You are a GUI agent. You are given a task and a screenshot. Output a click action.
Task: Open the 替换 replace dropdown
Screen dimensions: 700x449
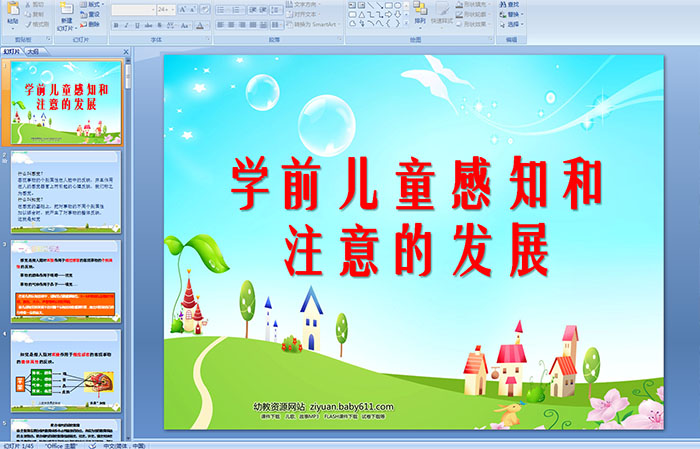tap(512, 14)
